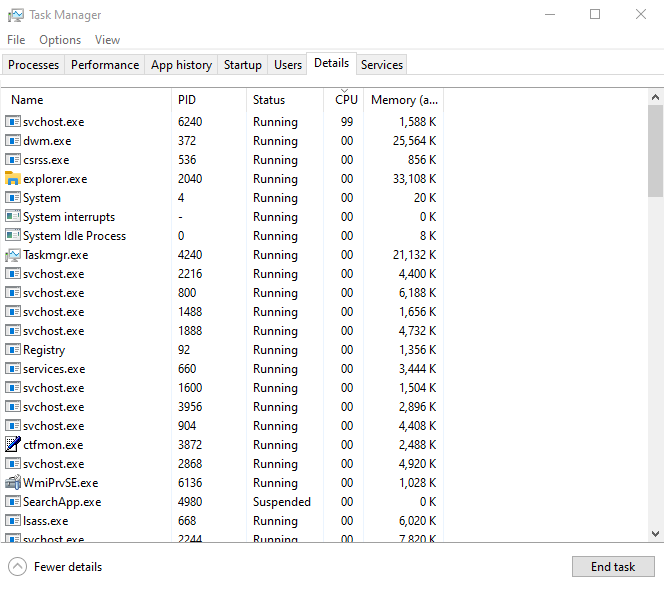664x590 pixels.
Task: Click the icon of svchost.exe PID 6240
Action: pos(13,122)
